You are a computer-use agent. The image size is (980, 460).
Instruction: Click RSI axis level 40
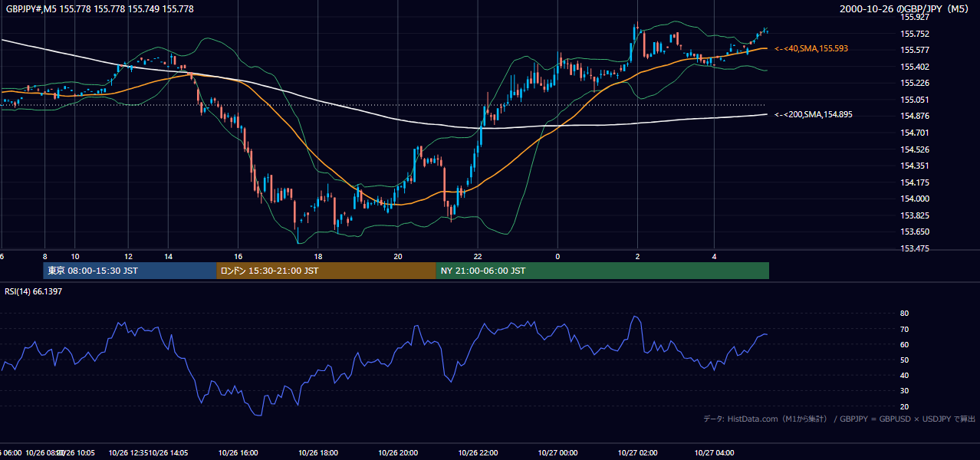click(904, 375)
